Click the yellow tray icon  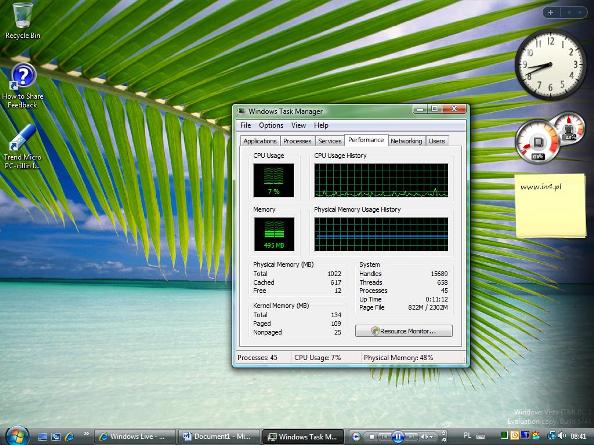click(x=515, y=436)
